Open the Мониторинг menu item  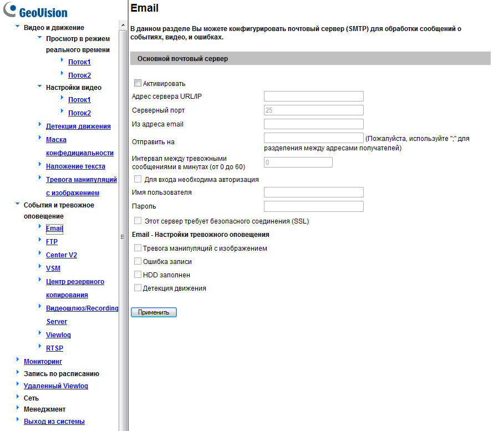click(43, 362)
